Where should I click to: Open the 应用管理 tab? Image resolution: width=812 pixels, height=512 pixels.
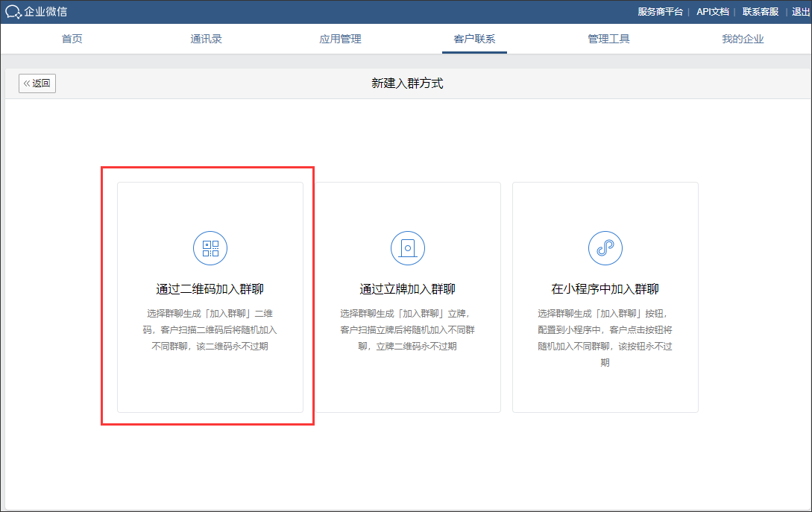[x=340, y=39]
